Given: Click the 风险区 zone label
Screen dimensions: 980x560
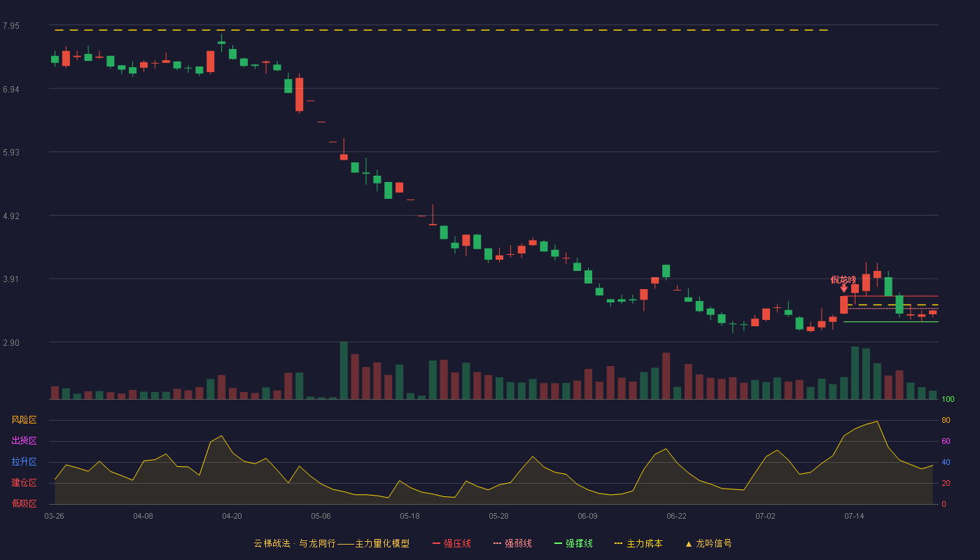Looking at the screenshot, I should 24,420.
